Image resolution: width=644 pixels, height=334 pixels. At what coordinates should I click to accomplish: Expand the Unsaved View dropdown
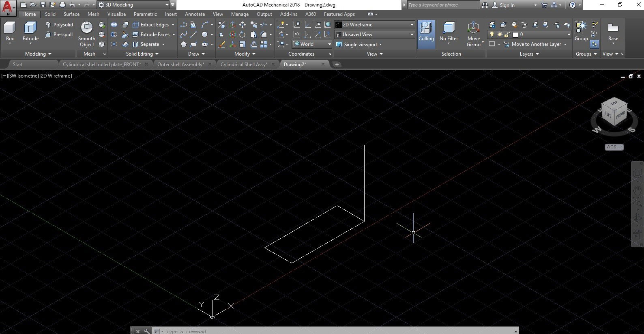(x=374, y=34)
